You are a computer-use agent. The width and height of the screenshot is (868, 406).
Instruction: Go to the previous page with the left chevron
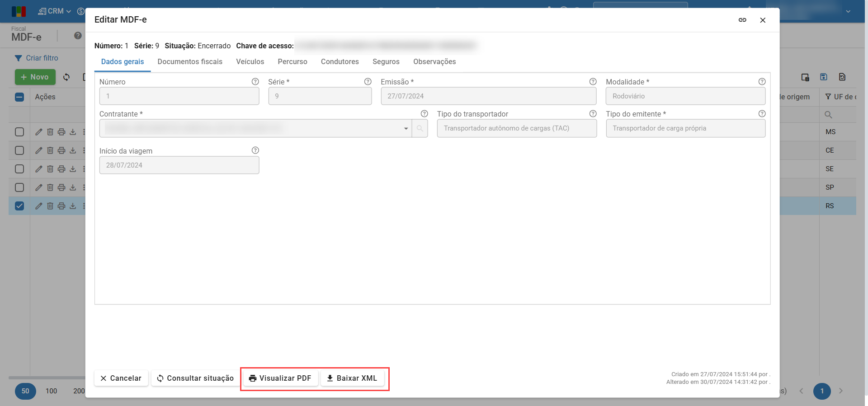(801, 391)
